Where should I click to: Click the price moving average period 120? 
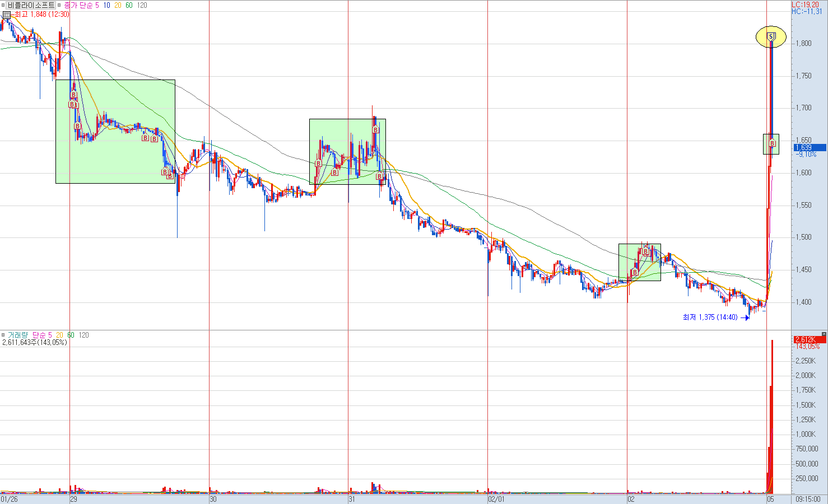click(142, 5)
